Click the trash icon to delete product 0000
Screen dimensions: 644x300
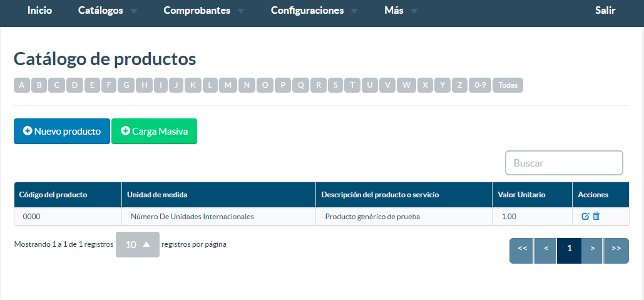pos(596,216)
